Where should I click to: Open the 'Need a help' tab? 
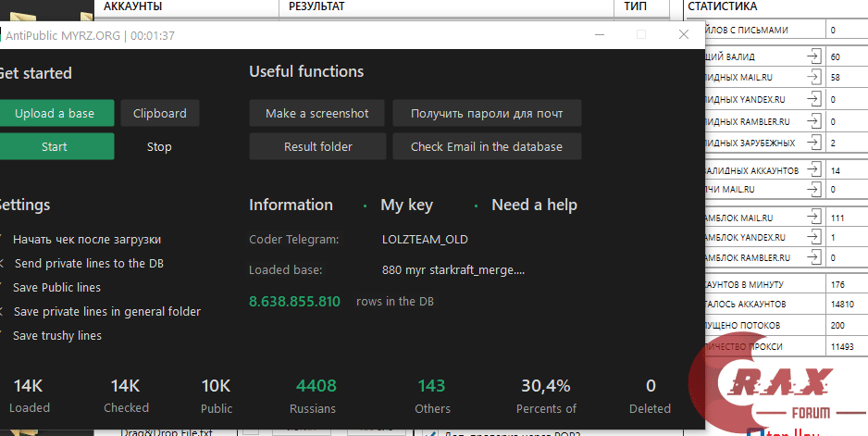534,205
